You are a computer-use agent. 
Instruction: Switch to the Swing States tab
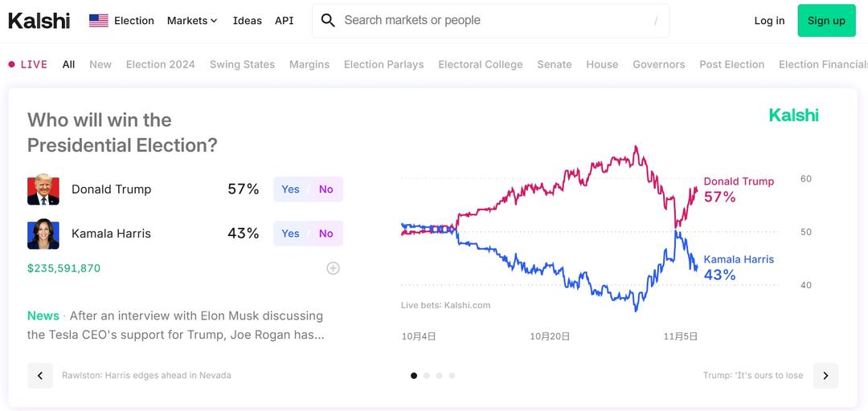click(242, 64)
